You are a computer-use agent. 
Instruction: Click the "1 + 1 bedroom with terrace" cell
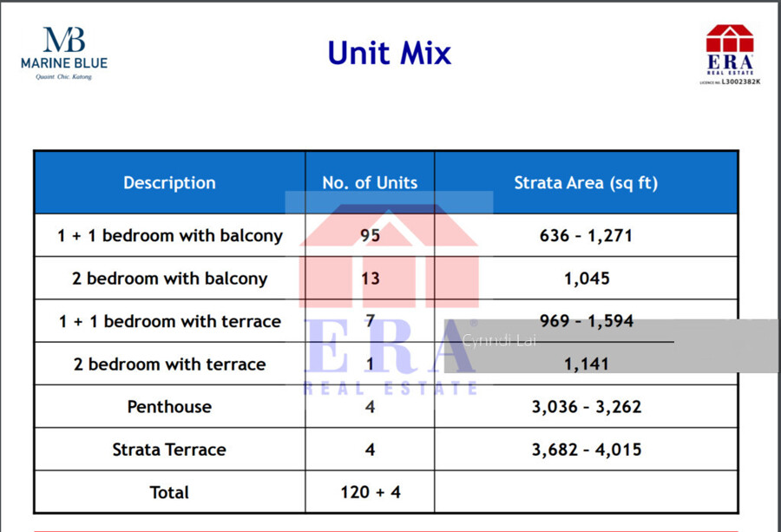tap(170, 321)
